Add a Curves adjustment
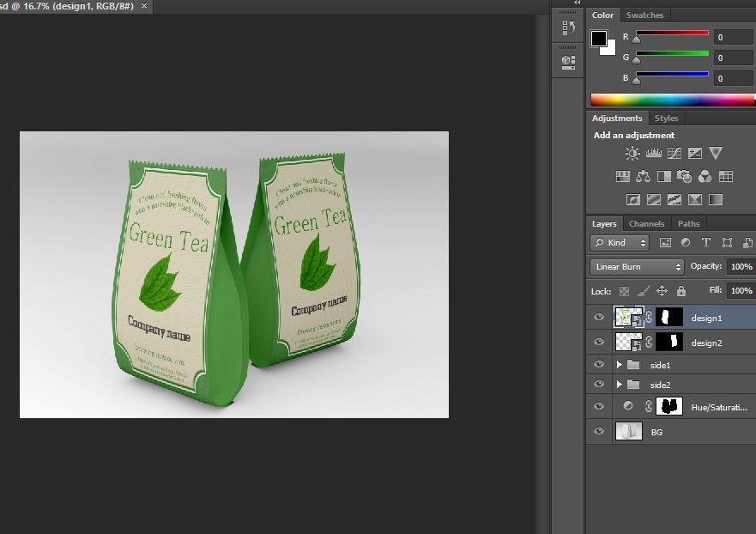 tap(674, 154)
